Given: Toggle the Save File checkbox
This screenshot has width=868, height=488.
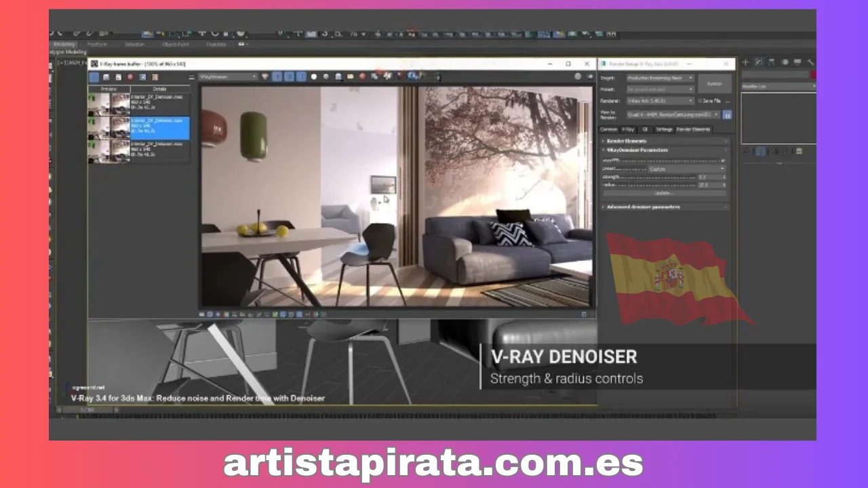Looking at the screenshot, I should [x=700, y=101].
